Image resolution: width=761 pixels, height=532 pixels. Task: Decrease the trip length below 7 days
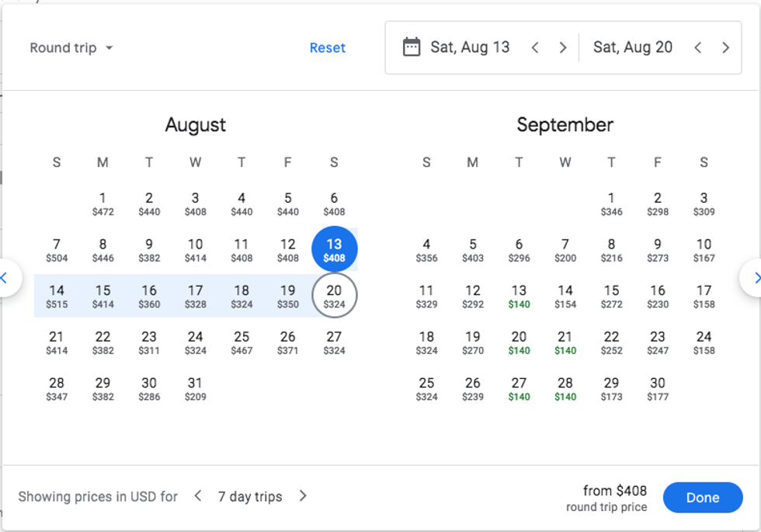pyautogui.click(x=198, y=496)
